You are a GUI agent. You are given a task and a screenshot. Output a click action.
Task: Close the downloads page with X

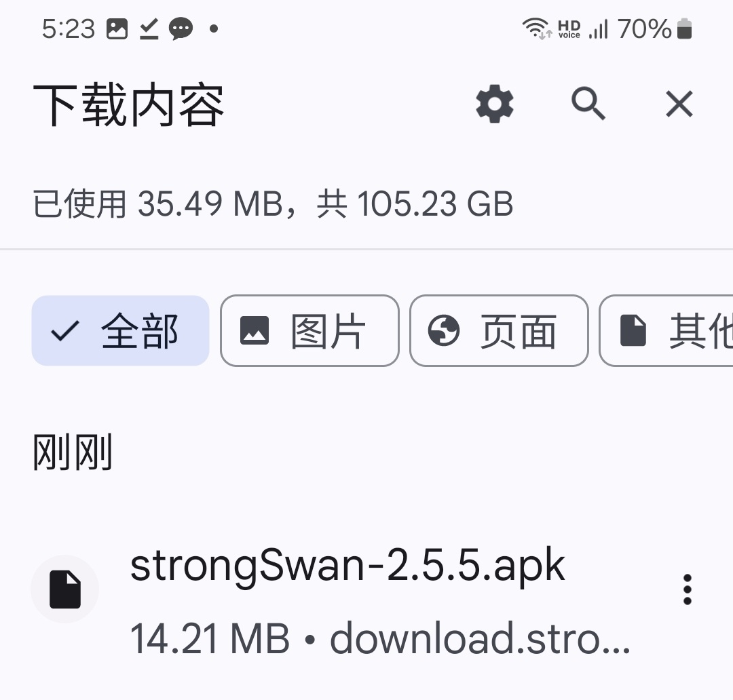click(x=679, y=104)
